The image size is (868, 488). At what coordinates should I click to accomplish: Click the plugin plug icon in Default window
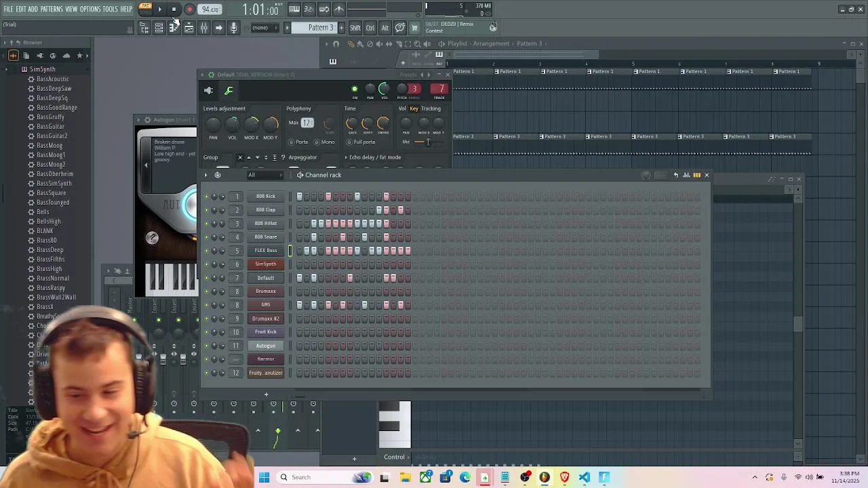click(208, 91)
